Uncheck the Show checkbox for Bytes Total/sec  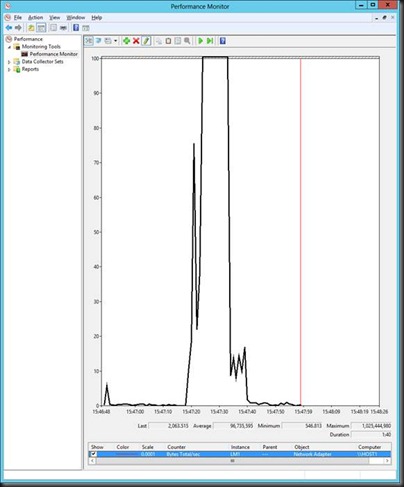click(x=93, y=454)
